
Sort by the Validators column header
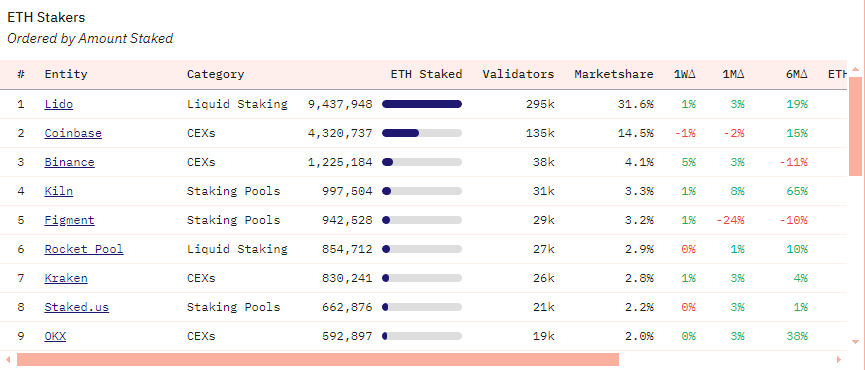point(518,74)
